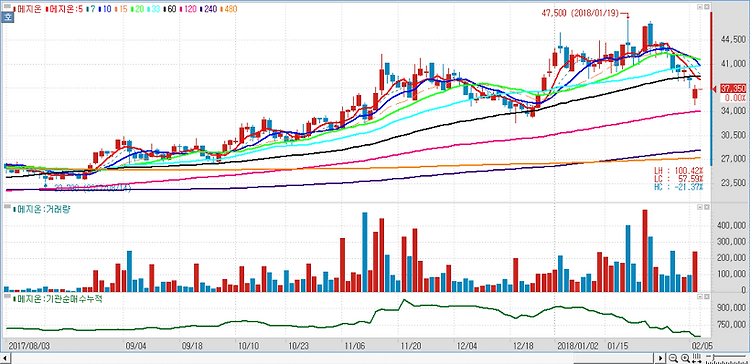This screenshot has height=364, width=750.
Task: Click the LC : 57.59% value
Action: pos(679,178)
